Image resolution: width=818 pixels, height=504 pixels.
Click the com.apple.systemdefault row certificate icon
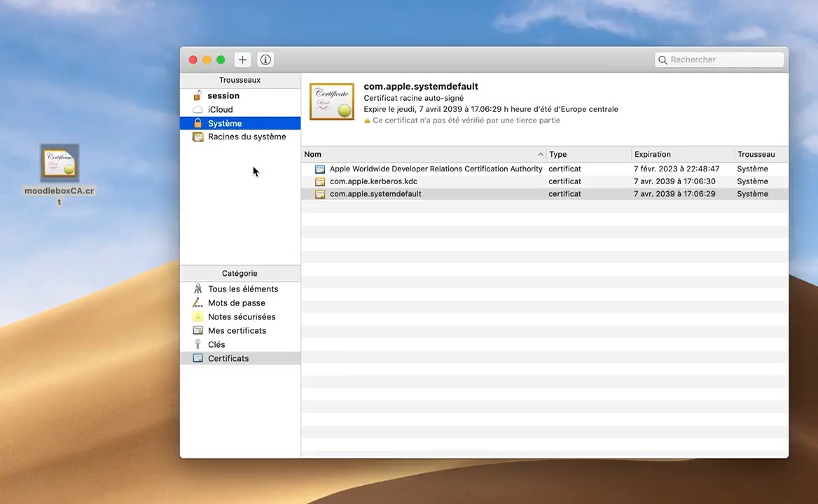(x=320, y=194)
